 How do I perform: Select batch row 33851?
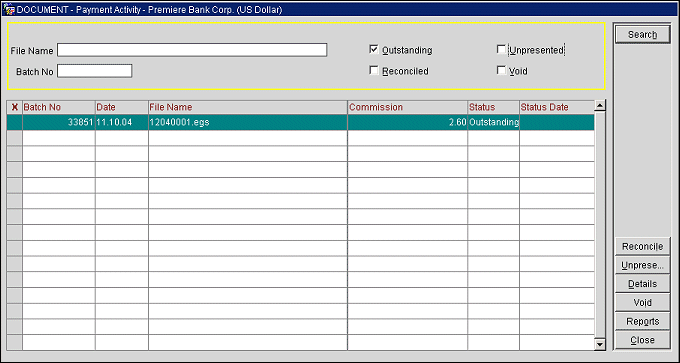(301, 122)
